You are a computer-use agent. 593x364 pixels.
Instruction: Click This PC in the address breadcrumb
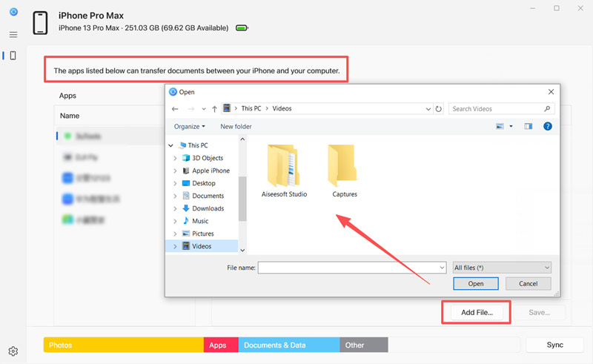tap(251, 108)
